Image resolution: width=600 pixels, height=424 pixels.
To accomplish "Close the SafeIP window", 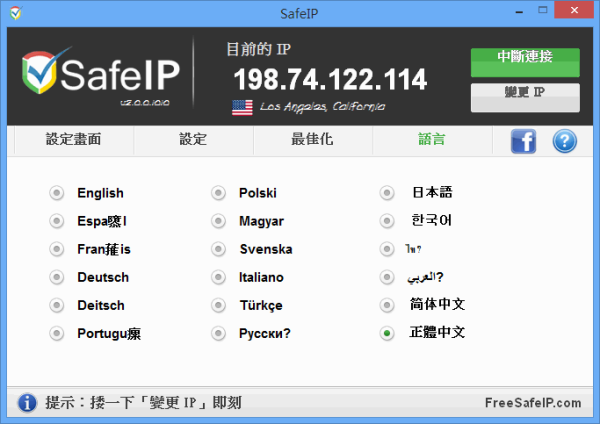I will tap(574, 10).
